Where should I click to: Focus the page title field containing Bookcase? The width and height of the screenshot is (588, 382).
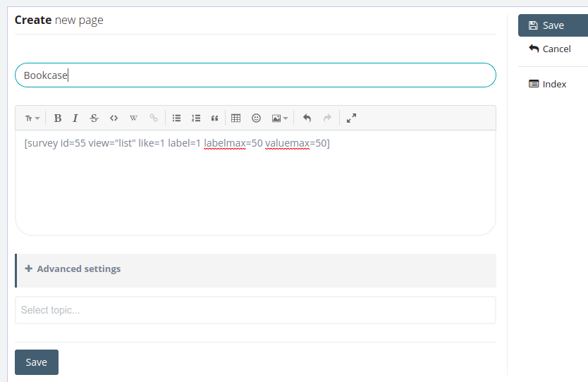255,75
